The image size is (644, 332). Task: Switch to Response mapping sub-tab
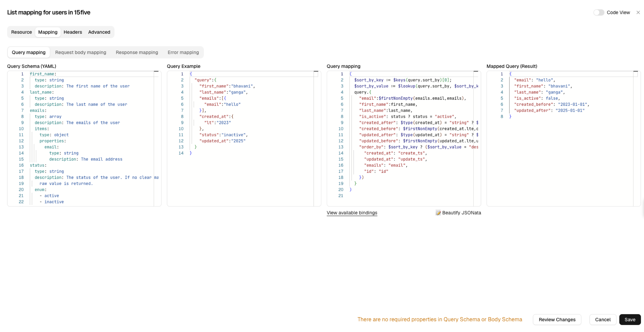pyautogui.click(x=137, y=52)
